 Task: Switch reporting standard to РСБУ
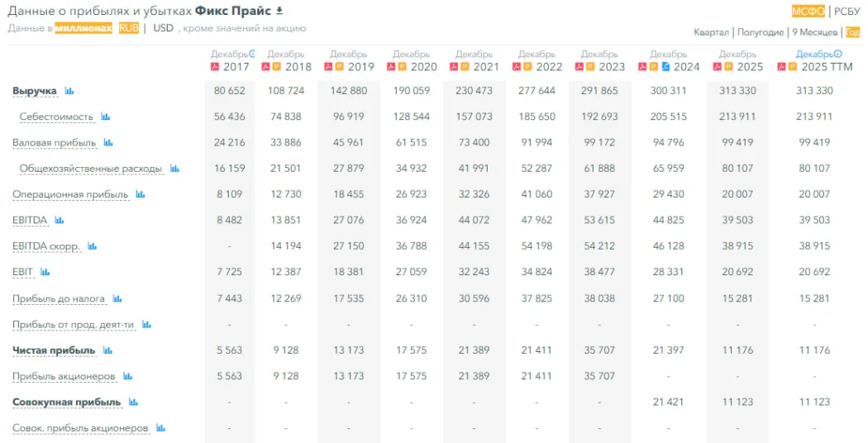coord(847,11)
